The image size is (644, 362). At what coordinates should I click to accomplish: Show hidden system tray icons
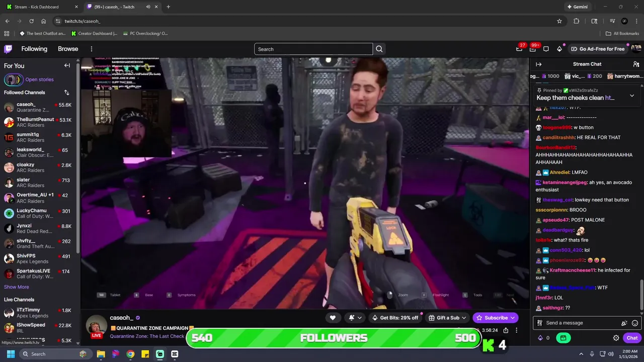point(581,354)
